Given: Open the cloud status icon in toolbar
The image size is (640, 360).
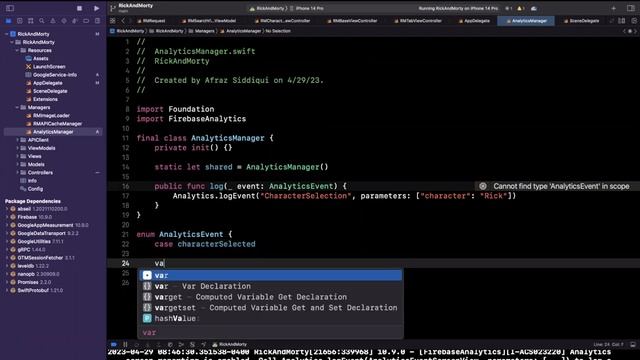Looking at the screenshot, I should [534, 8].
